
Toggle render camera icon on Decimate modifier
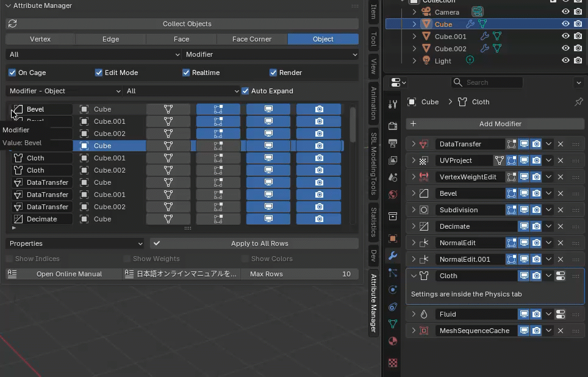(x=536, y=226)
